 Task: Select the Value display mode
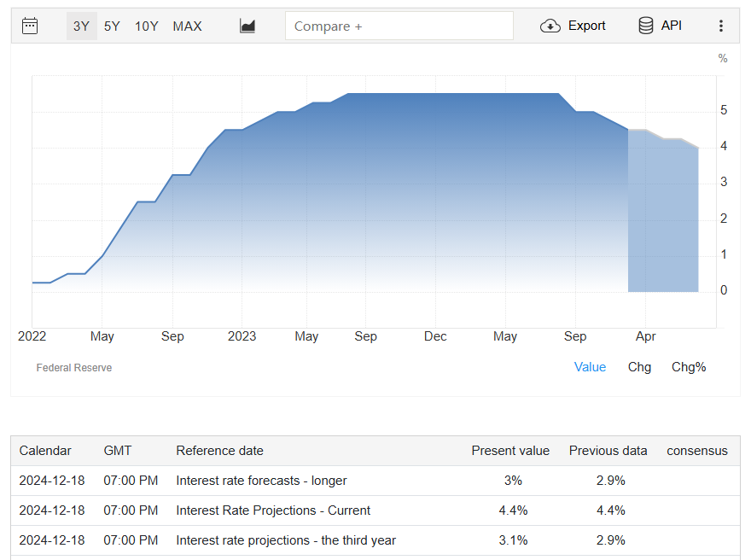tap(590, 367)
